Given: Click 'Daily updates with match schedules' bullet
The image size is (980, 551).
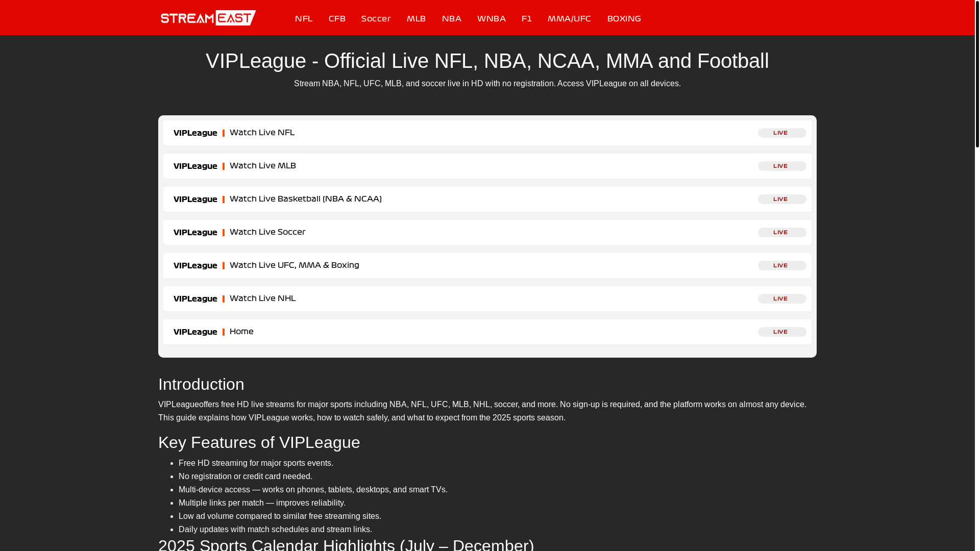Looking at the screenshot, I should 275,529.
